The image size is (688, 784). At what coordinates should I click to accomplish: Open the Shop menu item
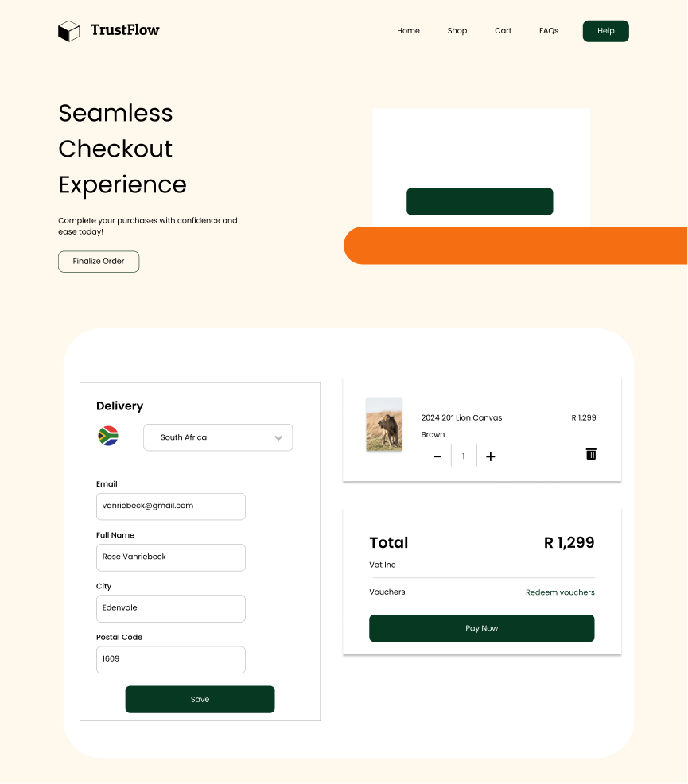pyautogui.click(x=457, y=31)
